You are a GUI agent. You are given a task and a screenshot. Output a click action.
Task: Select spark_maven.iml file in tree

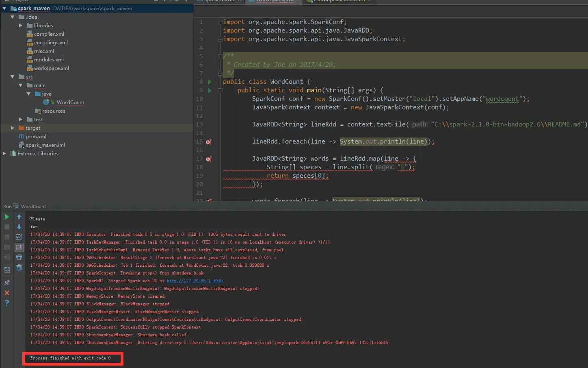click(x=45, y=145)
